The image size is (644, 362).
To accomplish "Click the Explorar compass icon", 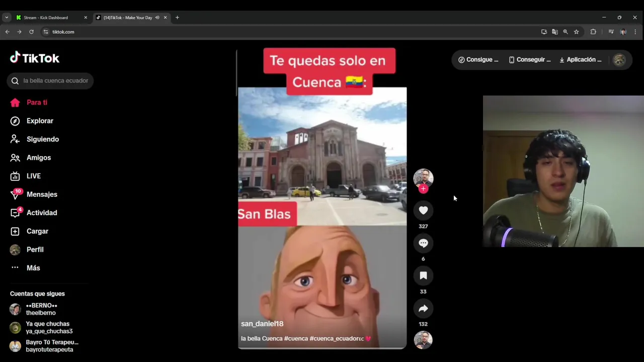I will click(x=15, y=121).
